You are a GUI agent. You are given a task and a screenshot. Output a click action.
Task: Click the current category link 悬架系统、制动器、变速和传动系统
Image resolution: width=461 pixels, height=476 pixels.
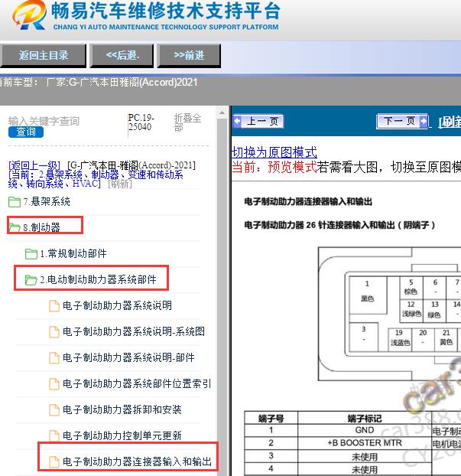pyautogui.click(x=96, y=179)
